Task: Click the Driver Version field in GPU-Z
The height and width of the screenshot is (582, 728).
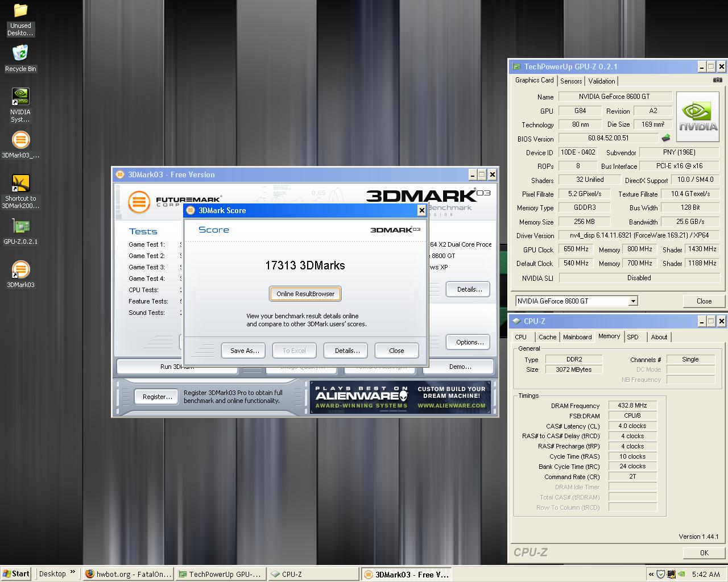Action: pos(639,235)
